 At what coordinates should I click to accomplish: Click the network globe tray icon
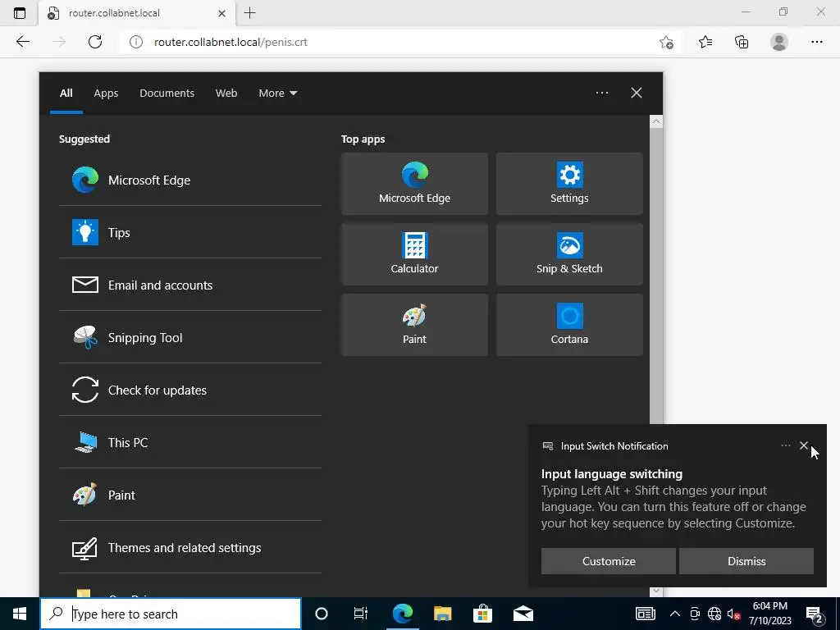(714, 614)
